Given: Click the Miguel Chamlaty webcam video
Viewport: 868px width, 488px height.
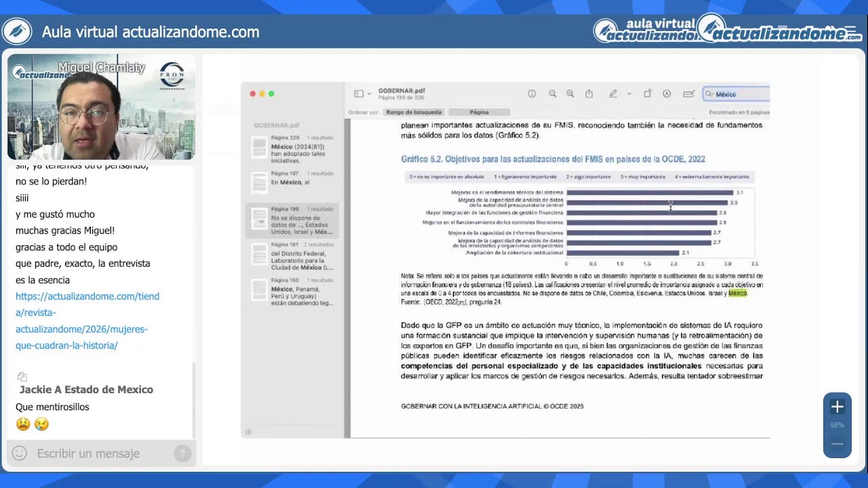Looking at the screenshot, I should 101,107.
